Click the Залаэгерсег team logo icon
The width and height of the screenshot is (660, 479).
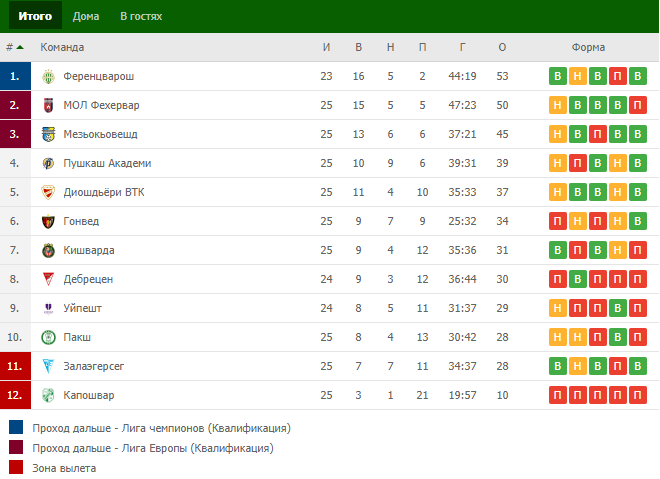click(48, 366)
